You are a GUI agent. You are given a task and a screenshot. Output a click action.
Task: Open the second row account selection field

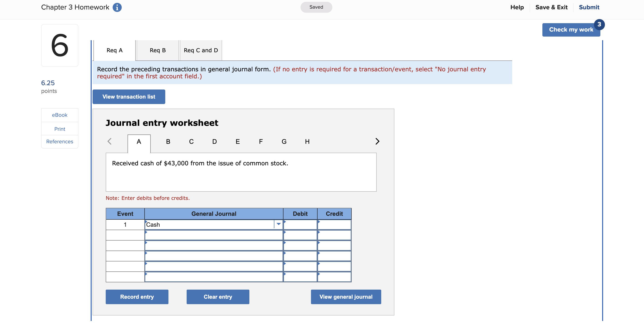[213, 235]
